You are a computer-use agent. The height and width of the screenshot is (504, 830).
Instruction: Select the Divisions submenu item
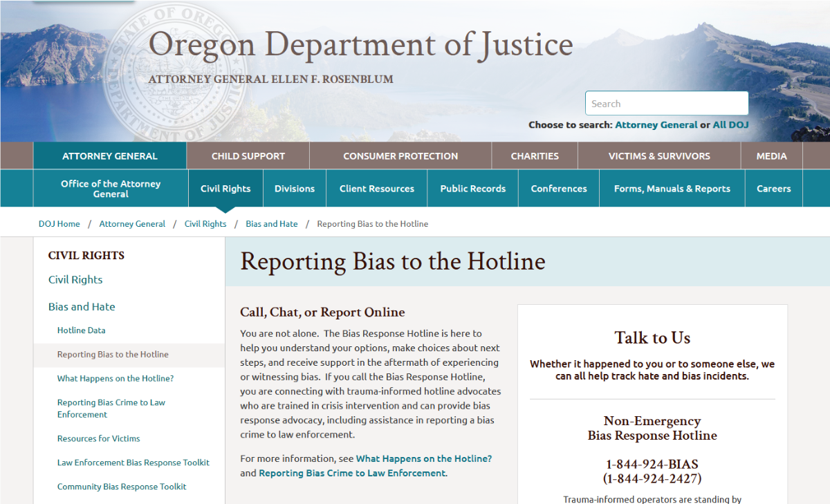295,189
